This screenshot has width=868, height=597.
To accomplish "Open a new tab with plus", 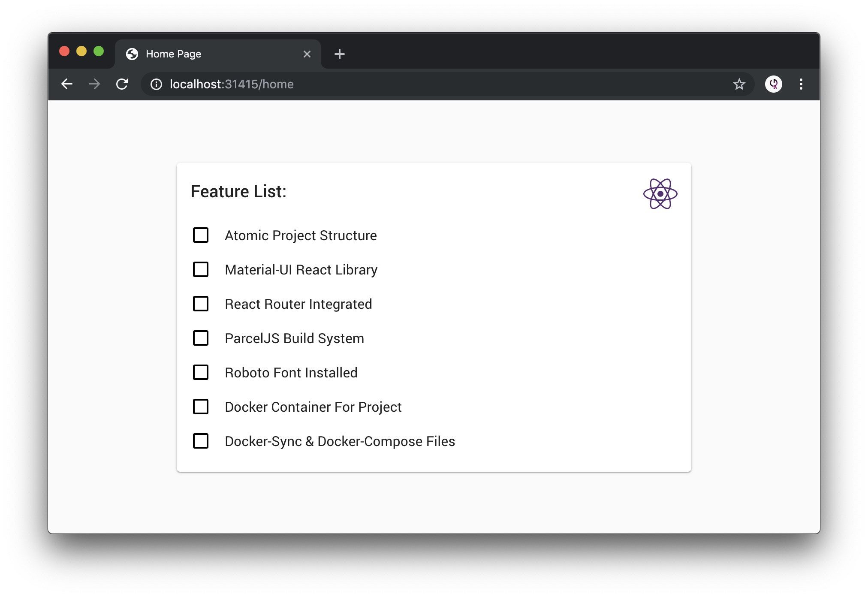I will point(339,54).
